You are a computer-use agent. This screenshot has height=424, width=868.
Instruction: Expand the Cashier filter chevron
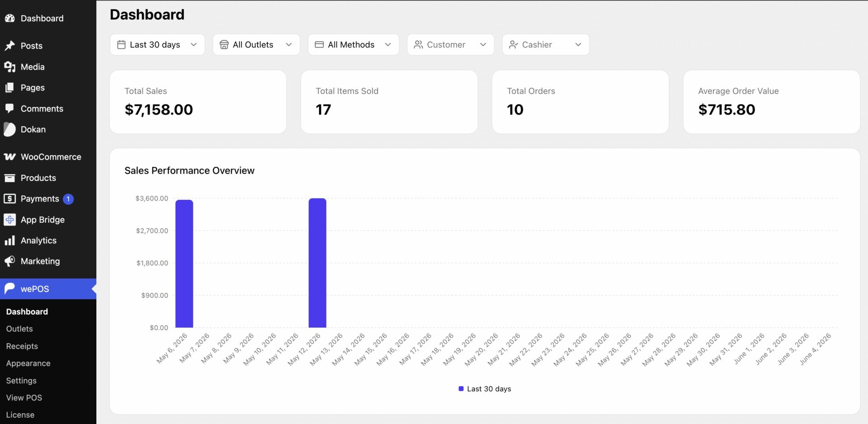(578, 45)
